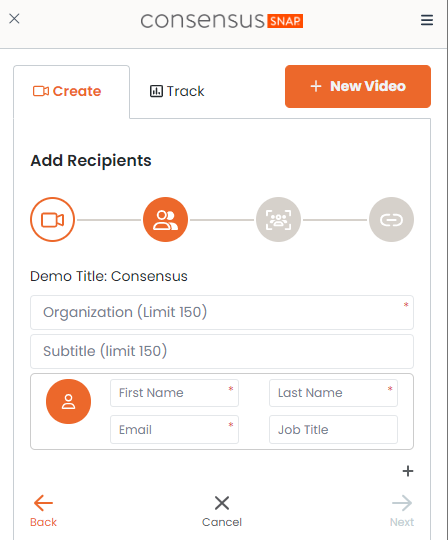Click the group scan step icon
Screen dimensions: 448x540
click(278, 219)
